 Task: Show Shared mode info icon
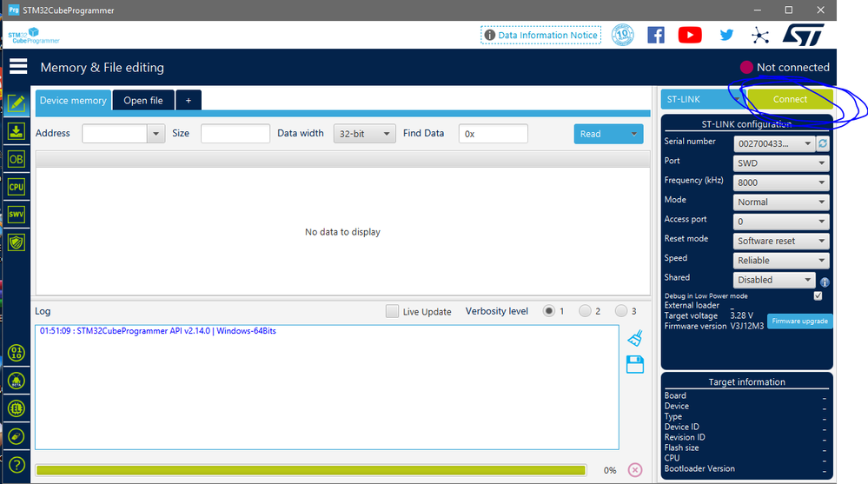pos(825,282)
